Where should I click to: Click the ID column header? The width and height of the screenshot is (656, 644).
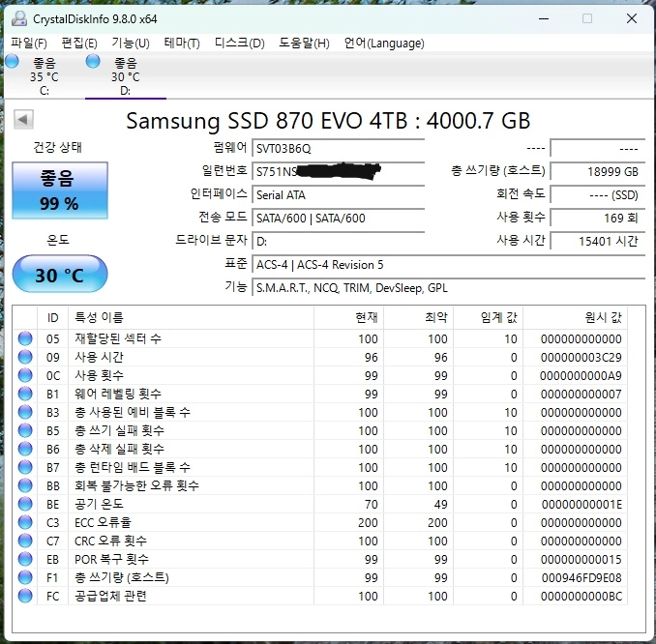(x=52, y=318)
